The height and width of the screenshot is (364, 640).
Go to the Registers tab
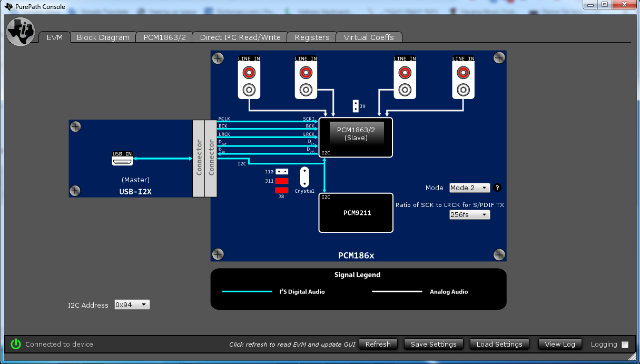coord(312,37)
